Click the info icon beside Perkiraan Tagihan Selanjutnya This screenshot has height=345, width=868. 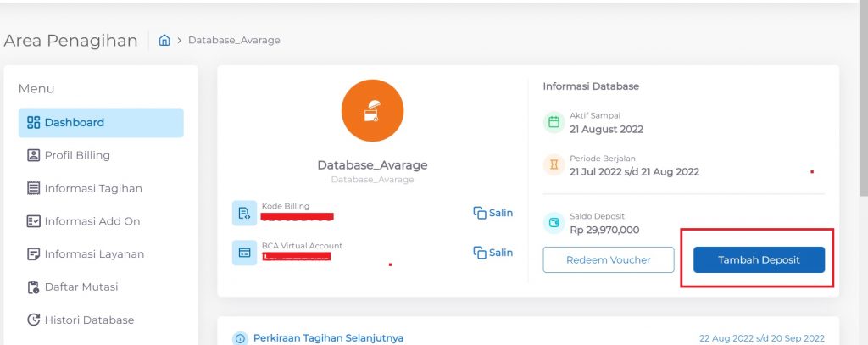[x=240, y=338]
